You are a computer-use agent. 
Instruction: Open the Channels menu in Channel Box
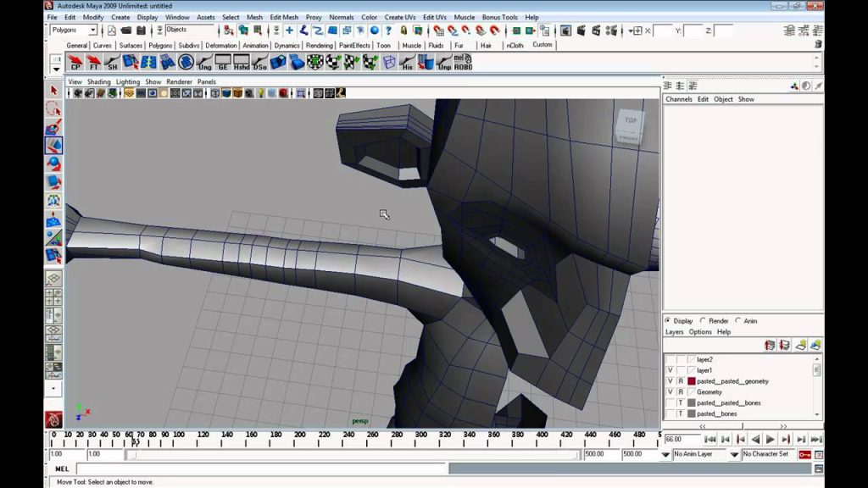pyautogui.click(x=679, y=99)
